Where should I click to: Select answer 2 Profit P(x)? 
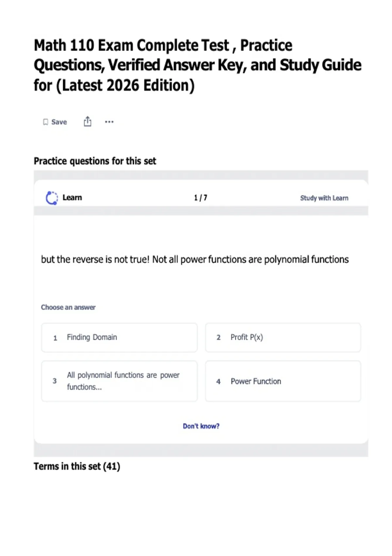pos(283,338)
